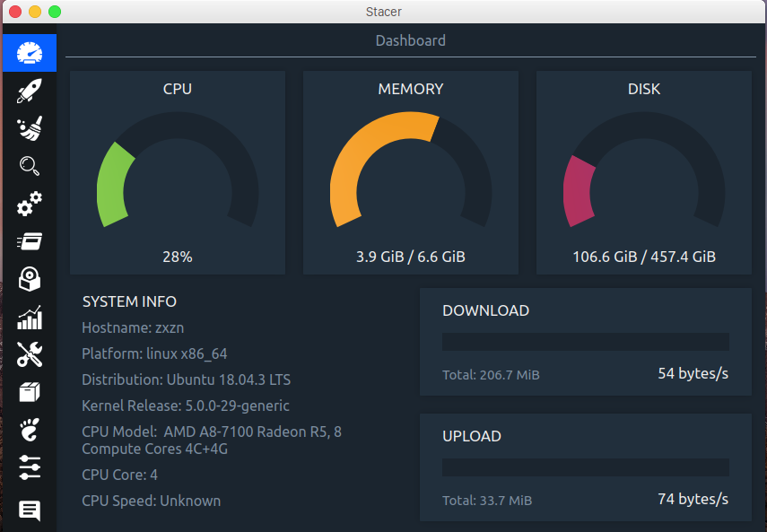Click the upload Total: 33.7 MiB text

pyautogui.click(x=487, y=501)
